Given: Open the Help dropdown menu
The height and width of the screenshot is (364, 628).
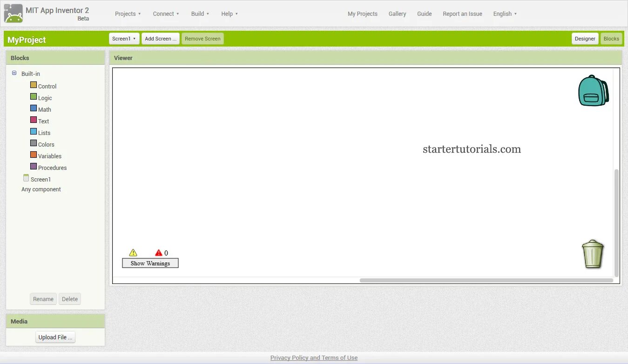Looking at the screenshot, I should tap(230, 14).
